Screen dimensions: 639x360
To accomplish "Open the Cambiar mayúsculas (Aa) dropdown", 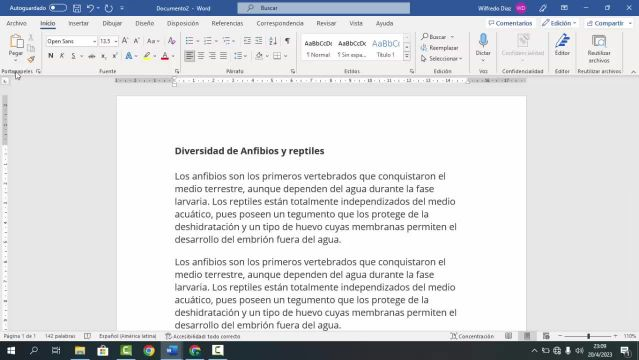I will (x=153, y=41).
